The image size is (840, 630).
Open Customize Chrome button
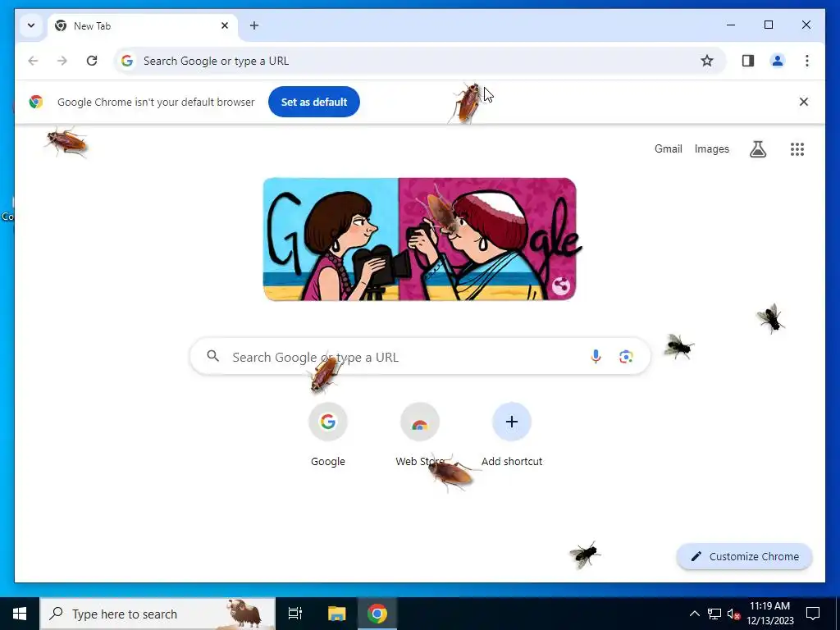745,557
